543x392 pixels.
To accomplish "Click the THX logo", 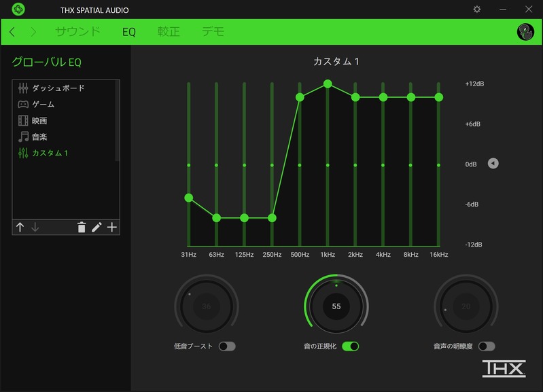I will 504,368.
